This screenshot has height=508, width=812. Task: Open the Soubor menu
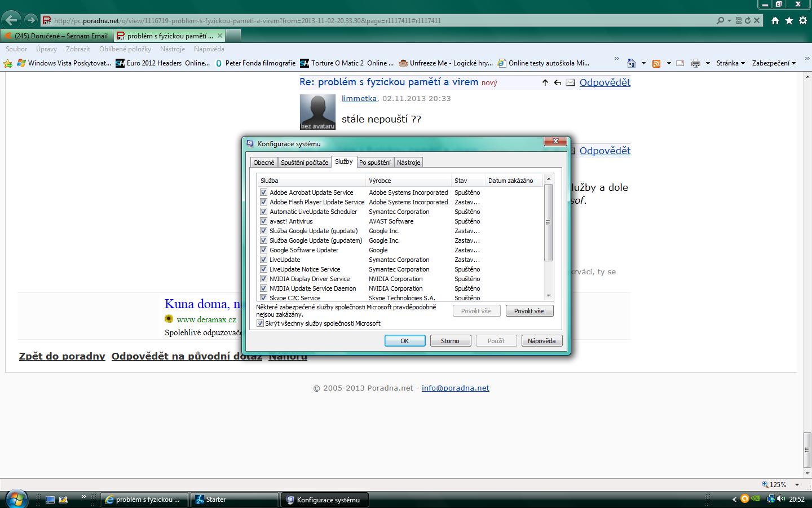(x=16, y=49)
